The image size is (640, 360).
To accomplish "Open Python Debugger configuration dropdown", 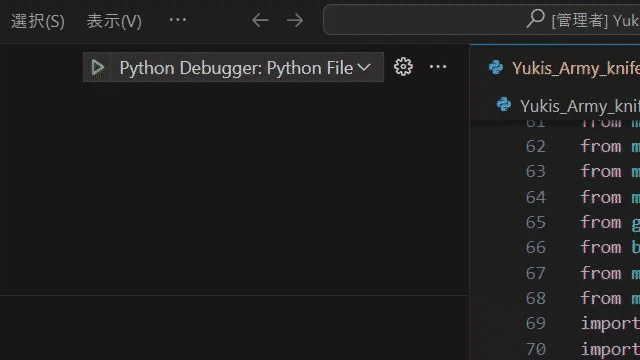I will pyautogui.click(x=247, y=67).
